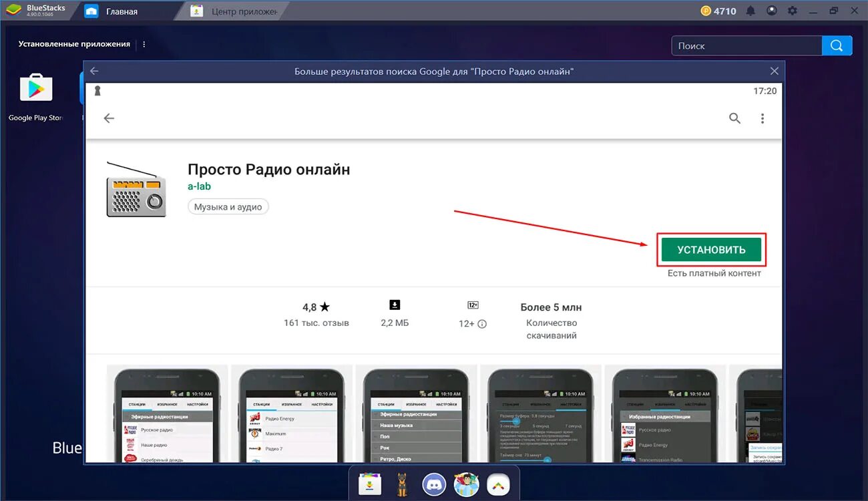This screenshot has height=501, width=868.
Task: Open the Discord icon in dock
Action: coord(434,484)
